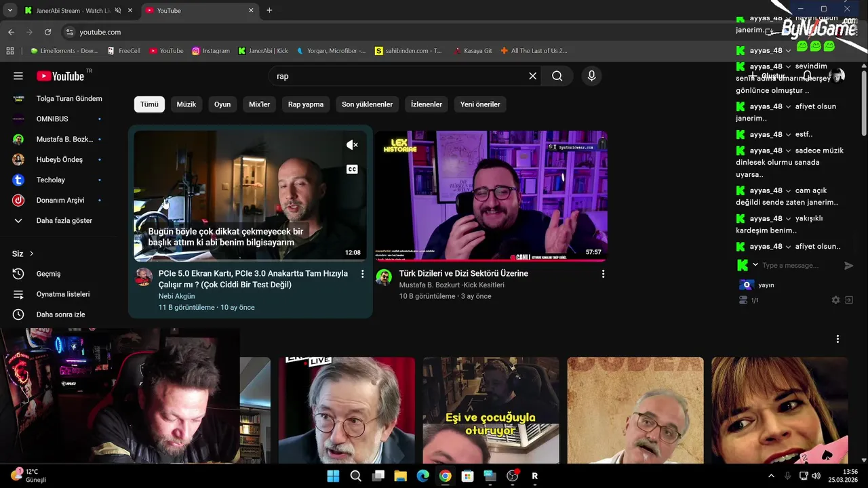Open Daha sonra izle watch later
Screen dimensions: 868x488
60,314
